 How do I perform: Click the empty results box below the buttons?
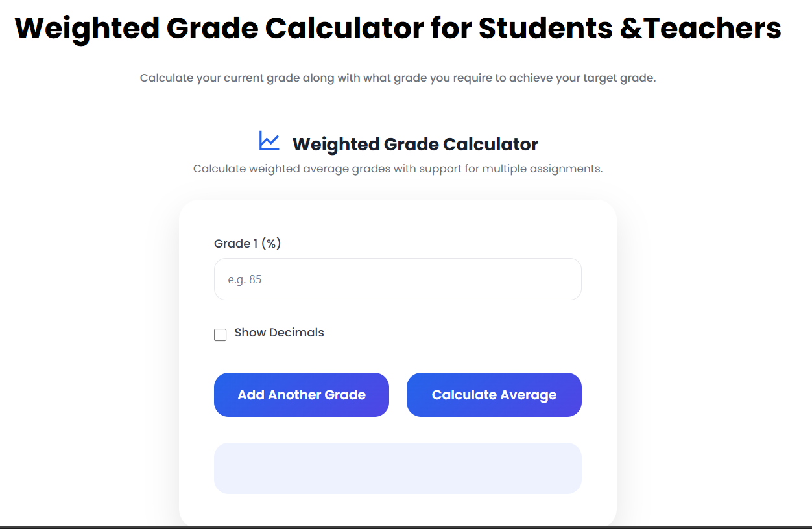click(398, 468)
